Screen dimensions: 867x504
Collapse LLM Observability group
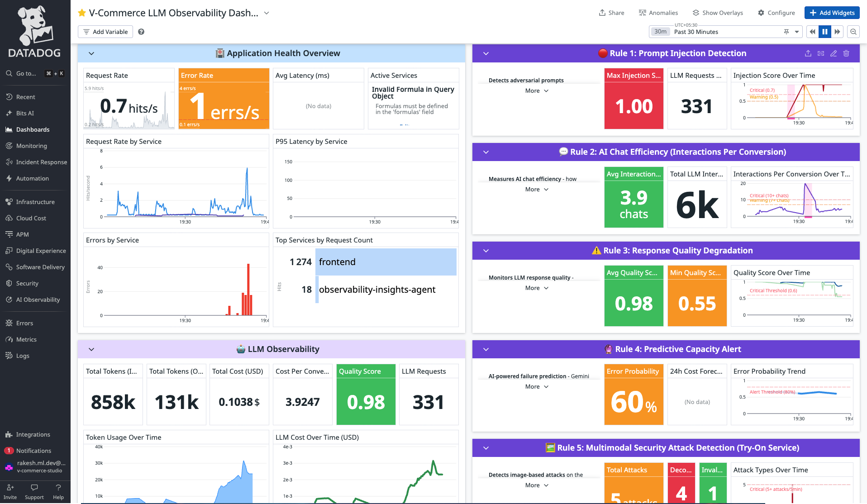click(91, 349)
